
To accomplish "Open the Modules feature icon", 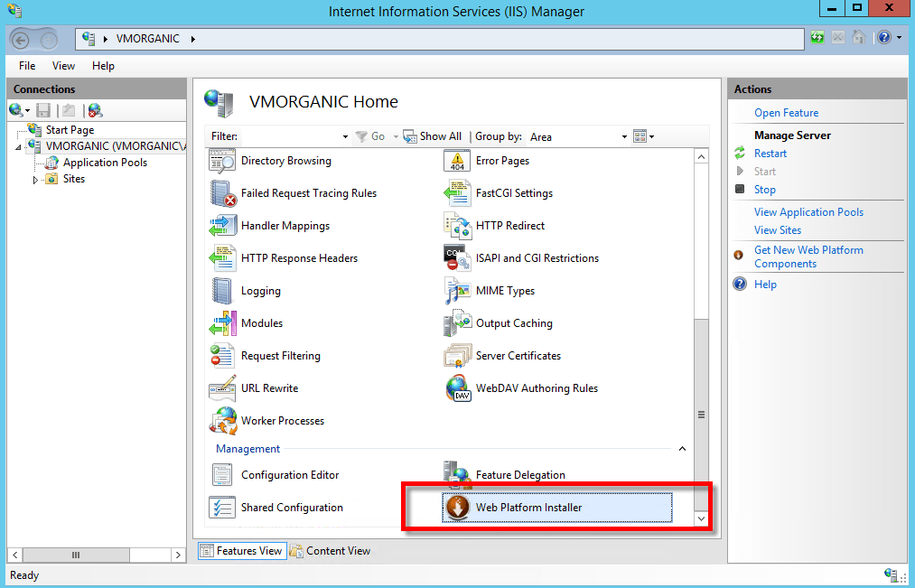I will 222,323.
